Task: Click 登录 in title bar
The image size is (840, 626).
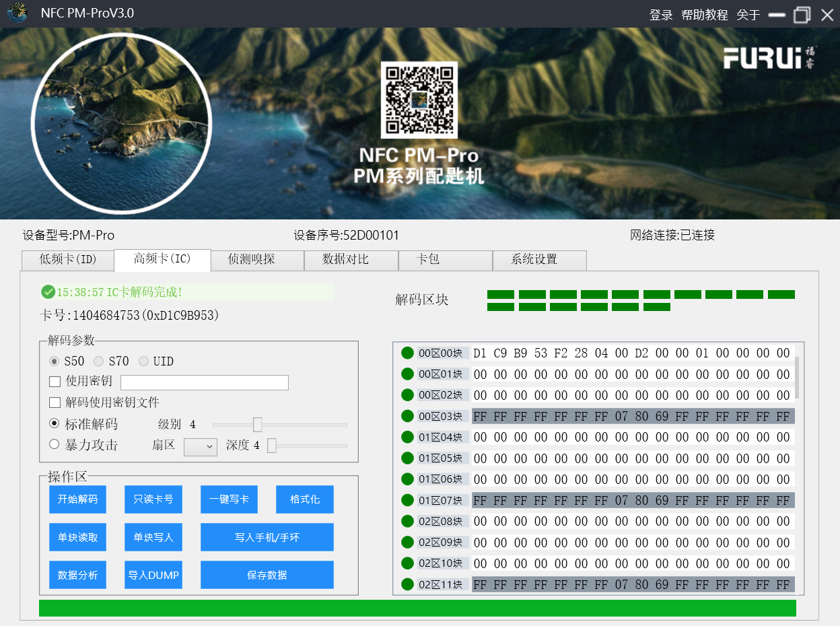Action: (x=661, y=15)
